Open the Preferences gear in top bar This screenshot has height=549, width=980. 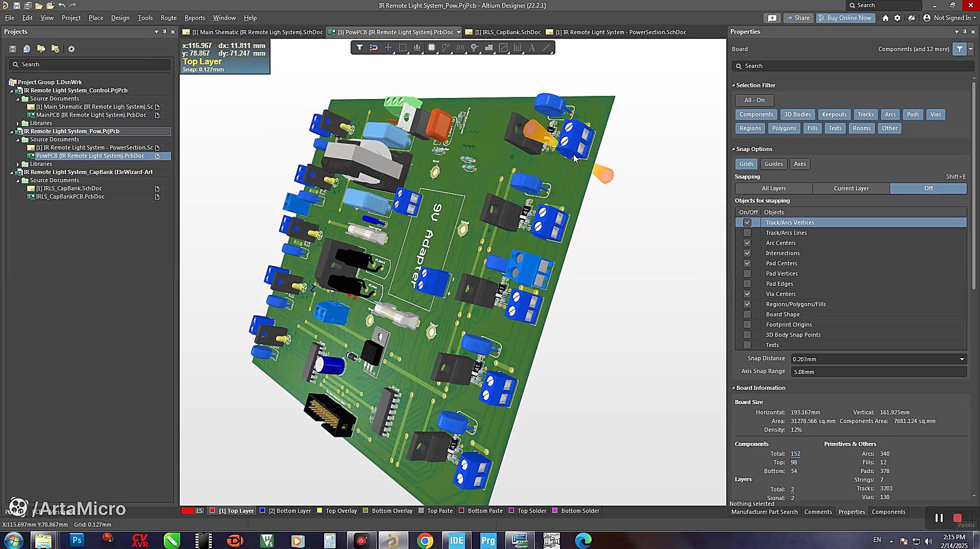click(x=897, y=18)
